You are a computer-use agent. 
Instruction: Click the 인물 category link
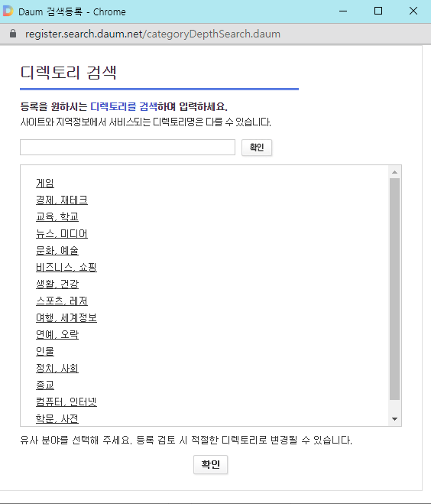[45, 351]
